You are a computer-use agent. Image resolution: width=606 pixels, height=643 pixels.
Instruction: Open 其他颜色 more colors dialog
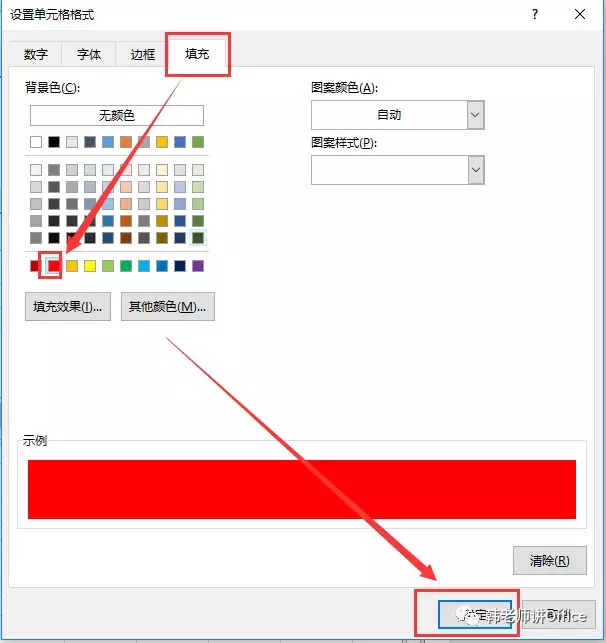tap(168, 306)
